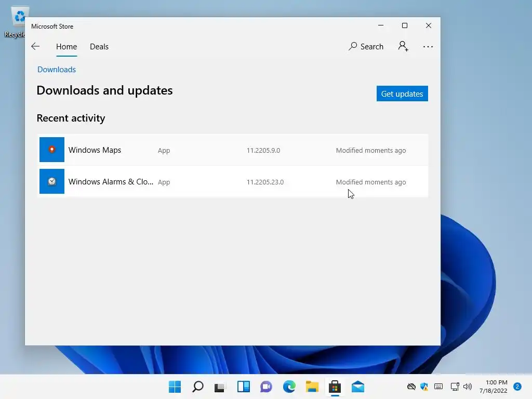Go back with the arrow icon

point(35,46)
